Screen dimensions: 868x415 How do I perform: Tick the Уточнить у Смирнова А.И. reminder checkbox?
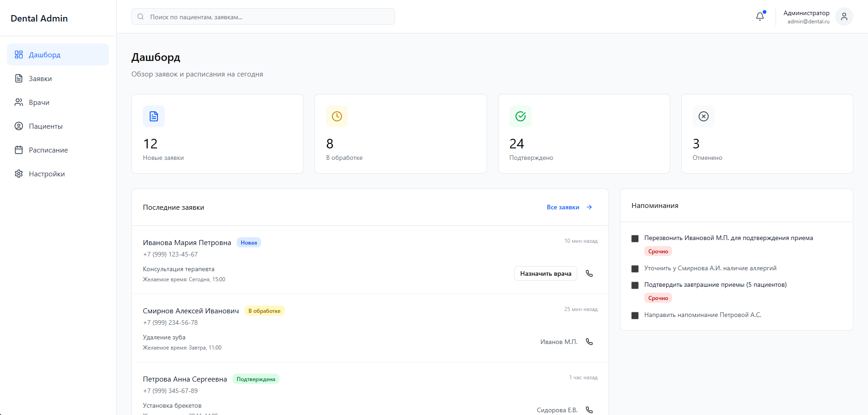pos(635,269)
